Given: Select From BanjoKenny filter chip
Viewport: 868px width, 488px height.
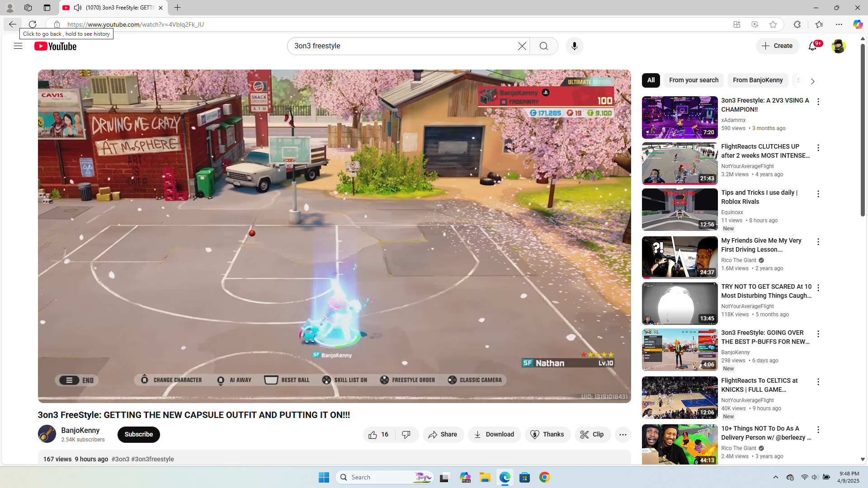Looking at the screenshot, I should 758,80.
